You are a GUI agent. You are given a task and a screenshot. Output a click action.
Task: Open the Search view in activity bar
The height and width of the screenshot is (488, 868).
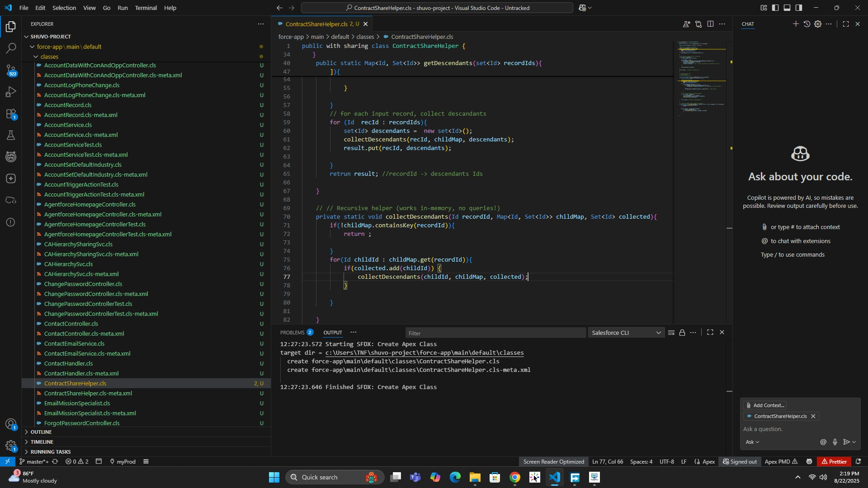tap(11, 48)
